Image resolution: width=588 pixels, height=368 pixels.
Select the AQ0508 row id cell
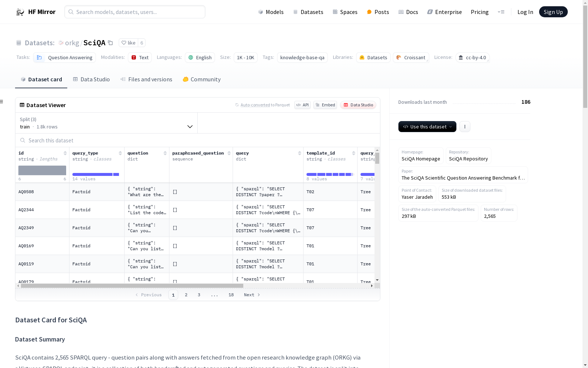pyautogui.click(x=42, y=192)
